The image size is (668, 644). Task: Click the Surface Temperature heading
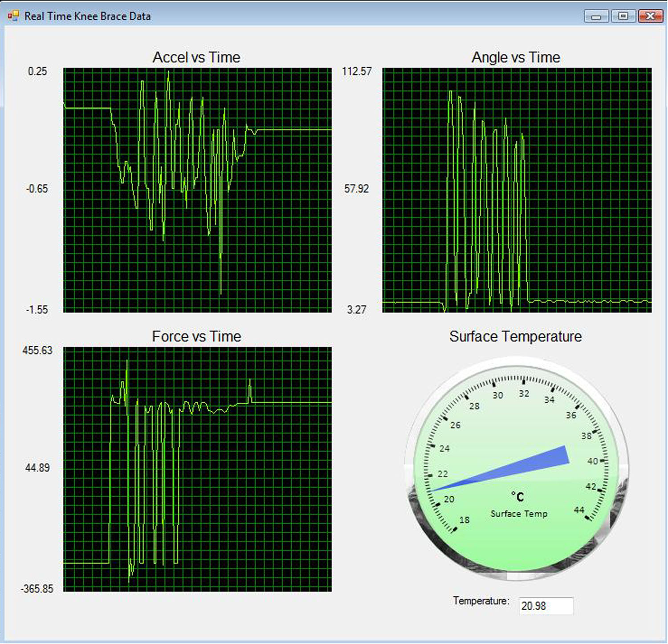[515, 336]
